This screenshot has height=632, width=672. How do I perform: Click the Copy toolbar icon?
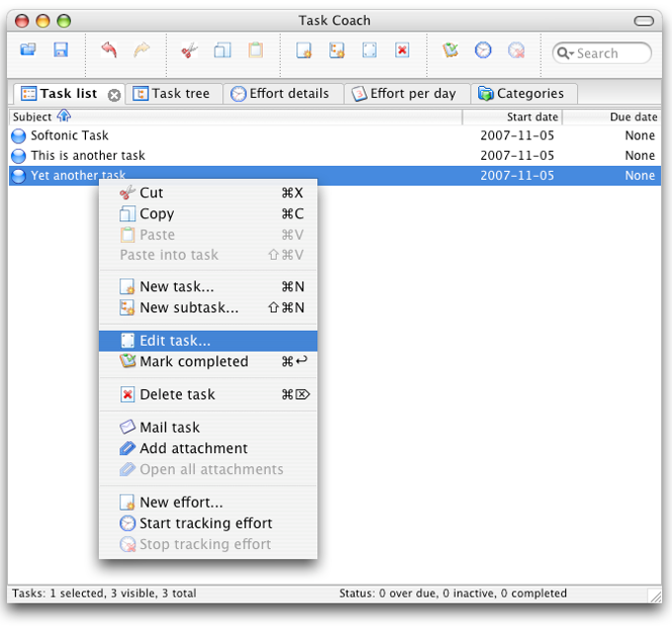(x=222, y=50)
